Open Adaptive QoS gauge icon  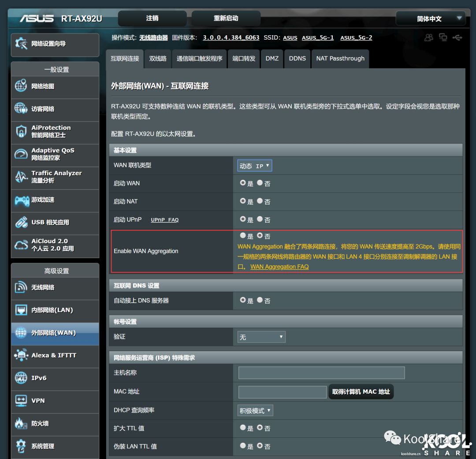(x=21, y=154)
